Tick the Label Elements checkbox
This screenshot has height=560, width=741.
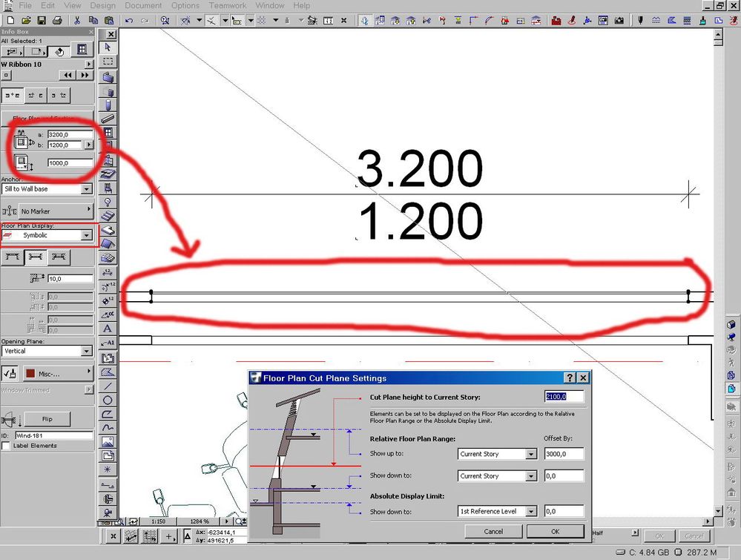[6, 446]
